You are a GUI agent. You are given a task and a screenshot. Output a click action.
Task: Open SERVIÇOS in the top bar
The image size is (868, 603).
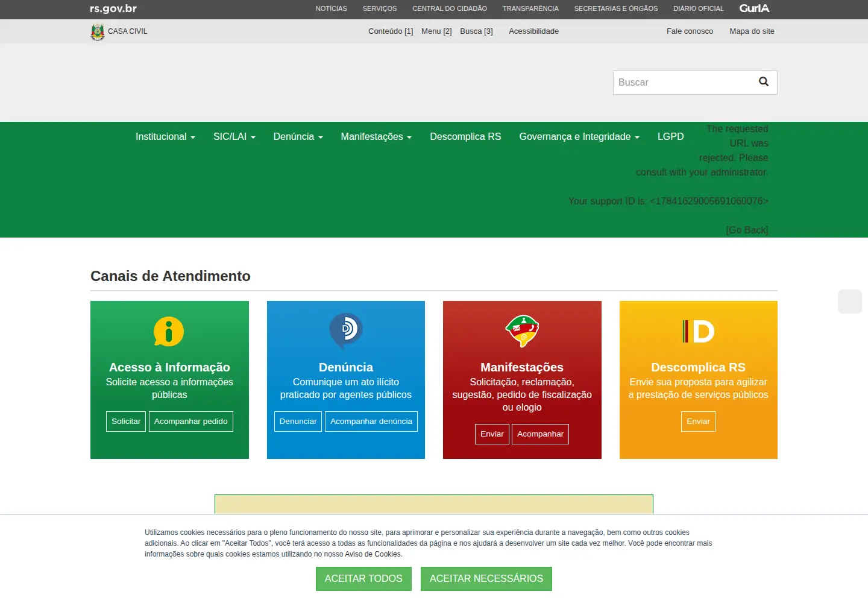[x=380, y=8]
